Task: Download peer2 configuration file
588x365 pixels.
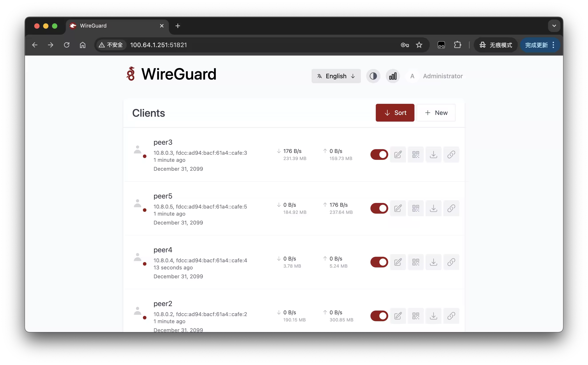Action: 433,316
